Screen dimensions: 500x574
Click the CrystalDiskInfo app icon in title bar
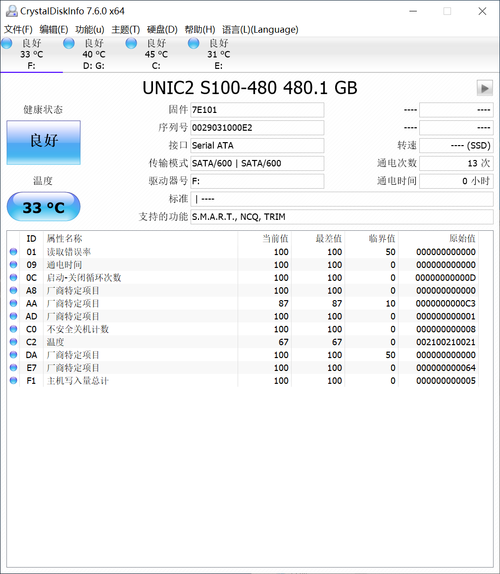pos(11,11)
